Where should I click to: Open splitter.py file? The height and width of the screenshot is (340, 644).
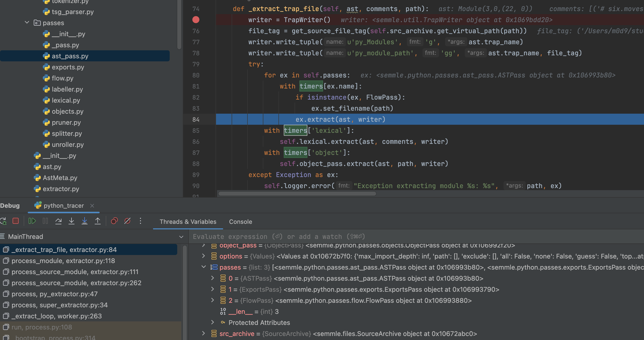67,134
